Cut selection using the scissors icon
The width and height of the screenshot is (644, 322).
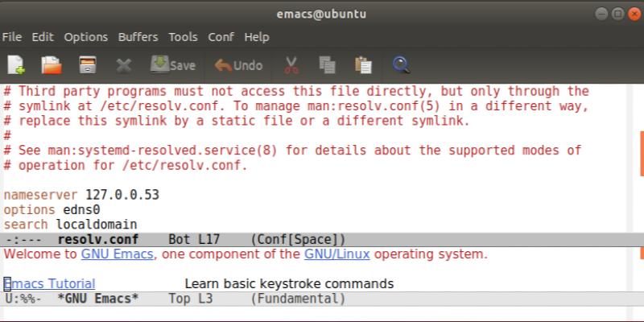(291, 65)
